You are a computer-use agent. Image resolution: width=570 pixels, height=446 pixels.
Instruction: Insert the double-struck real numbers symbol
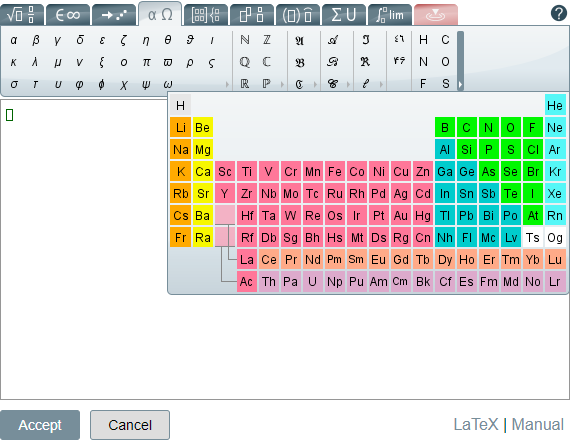click(245, 84)
